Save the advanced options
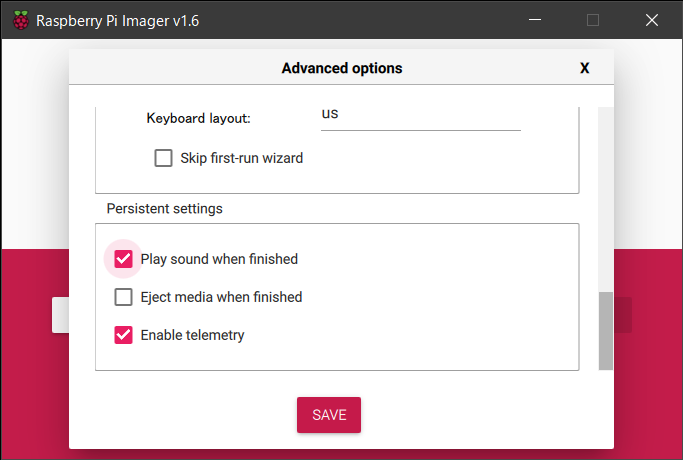 coord(329,415)
